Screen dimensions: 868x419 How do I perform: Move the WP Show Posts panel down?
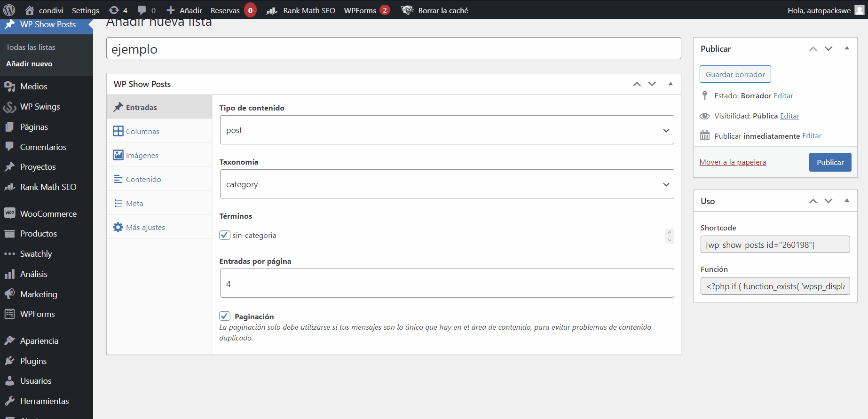point(652,84)
